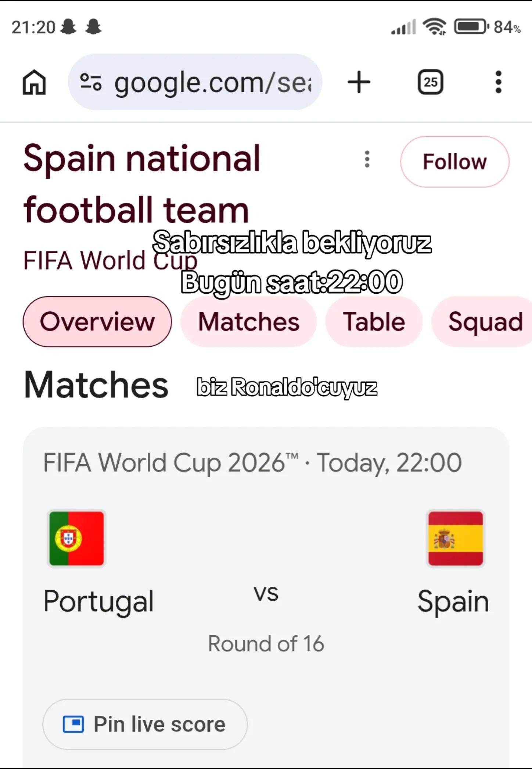The image size is (532, 769).
Task: Tap the battery indicator icon
Action: (472, 27)
